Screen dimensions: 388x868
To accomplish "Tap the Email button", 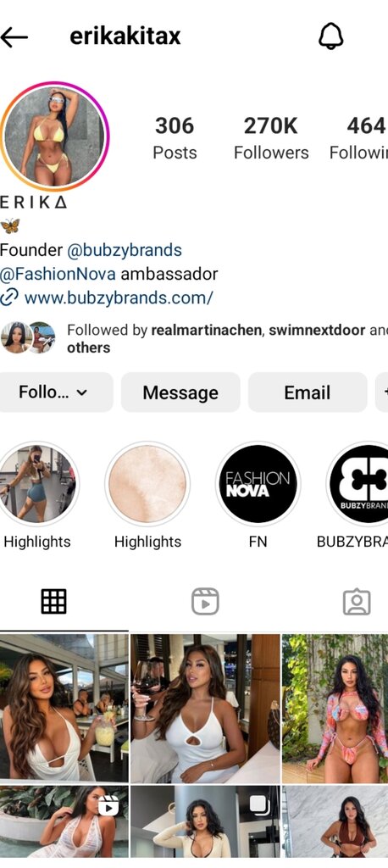I will point(308,392).
